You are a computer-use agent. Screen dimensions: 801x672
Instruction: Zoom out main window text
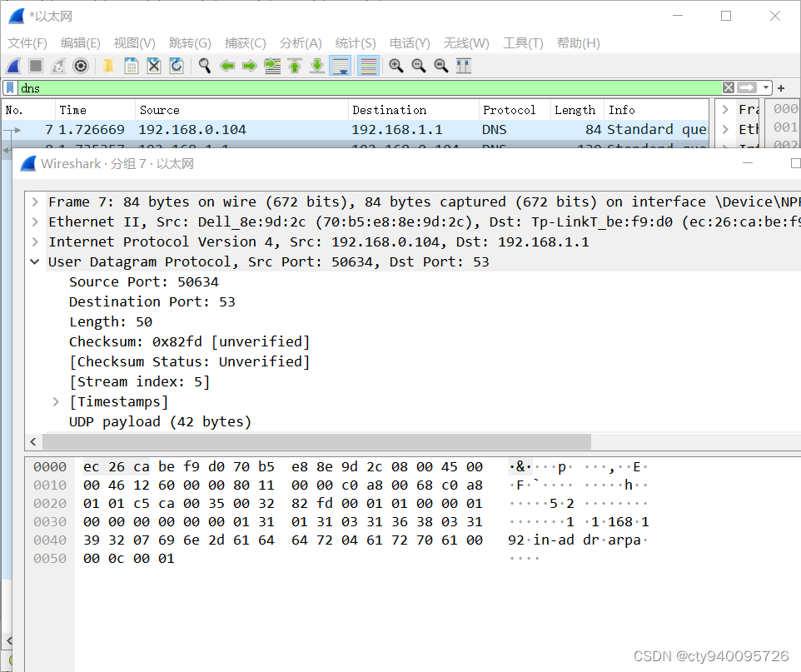pos(418,66)
